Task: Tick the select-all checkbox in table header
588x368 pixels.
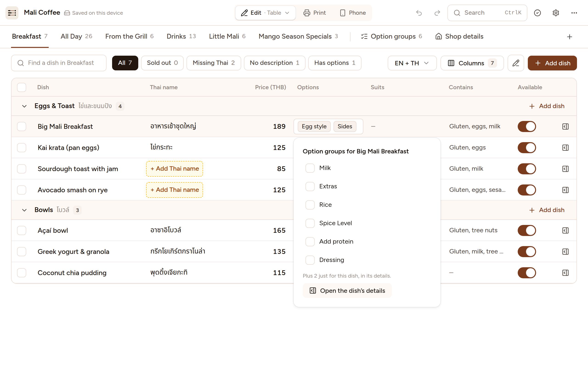Action: click(22, 87)
